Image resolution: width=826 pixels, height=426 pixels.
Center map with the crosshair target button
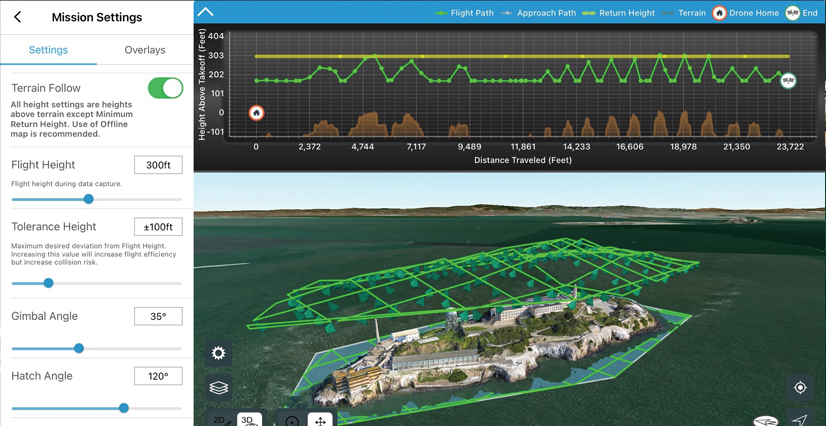(x=800, y=388)
